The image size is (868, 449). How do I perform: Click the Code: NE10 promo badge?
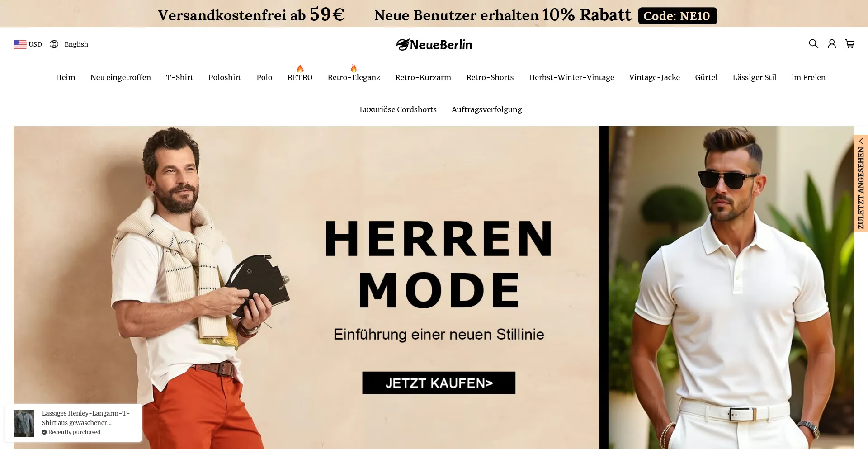click(x=677, y=16)
